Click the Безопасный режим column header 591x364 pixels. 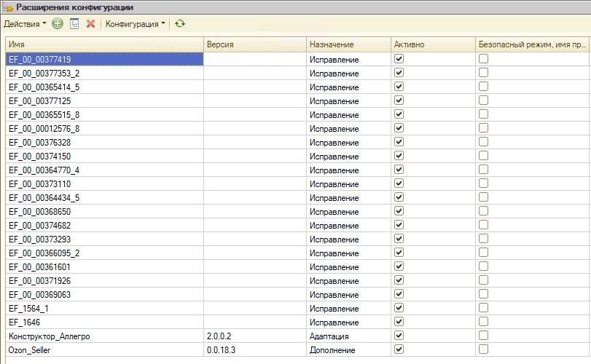tap(532, 44)
